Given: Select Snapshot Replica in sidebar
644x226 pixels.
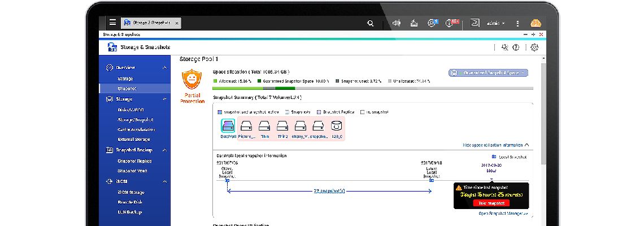Looking at the screenshot, I should click(x=134, y=161).
